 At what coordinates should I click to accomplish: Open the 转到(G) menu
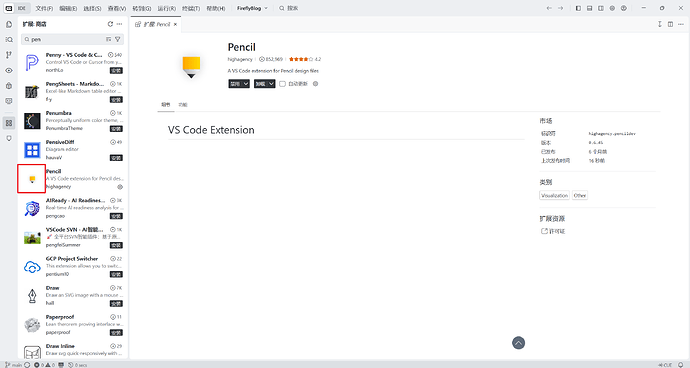pos(142,8)
